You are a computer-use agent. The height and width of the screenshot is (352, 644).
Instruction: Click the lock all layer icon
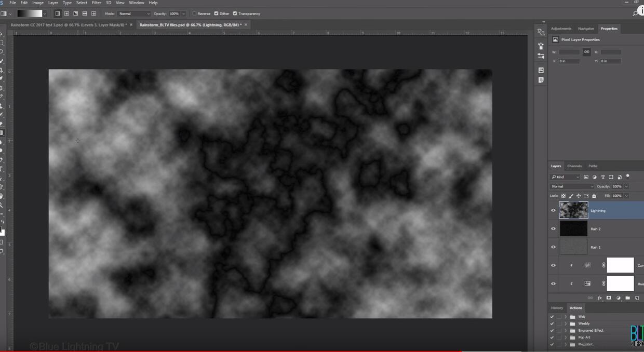pos(594,196)
